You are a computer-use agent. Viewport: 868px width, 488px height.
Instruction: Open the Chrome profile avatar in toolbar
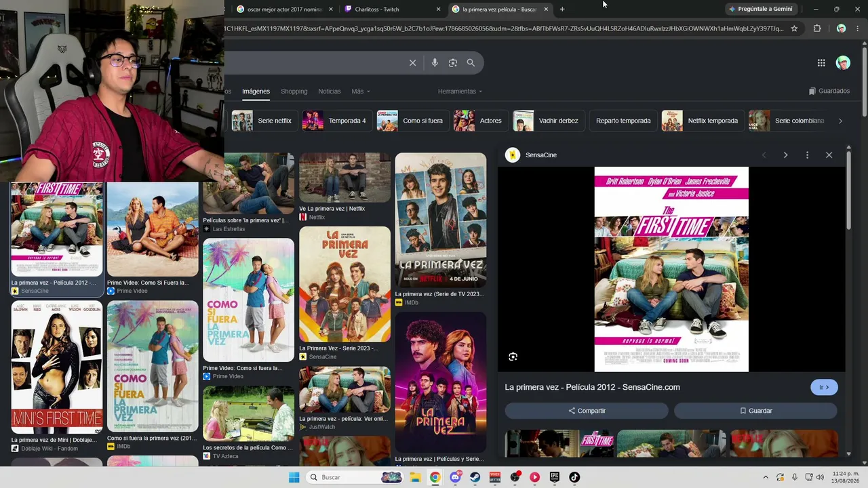(x=841, y=28)
